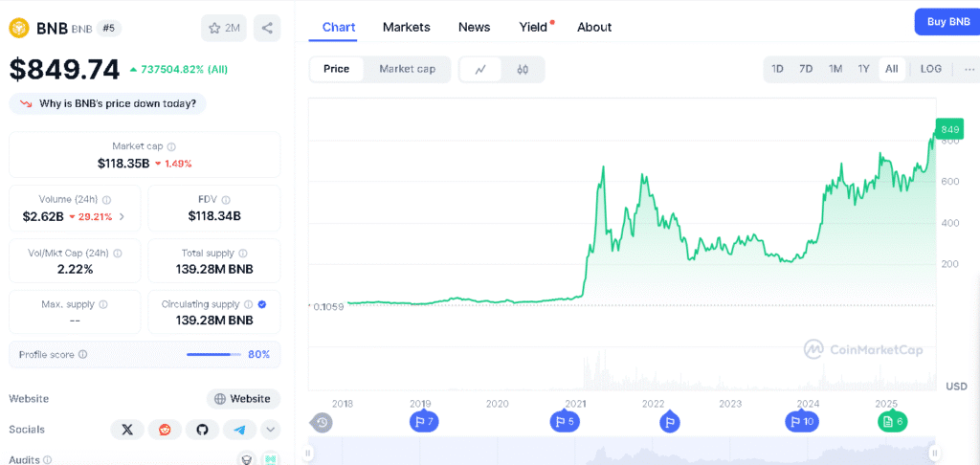This screenshot has height=465, width=980.
Task: Click the Profile score info icon
Action: coord(83,354)
